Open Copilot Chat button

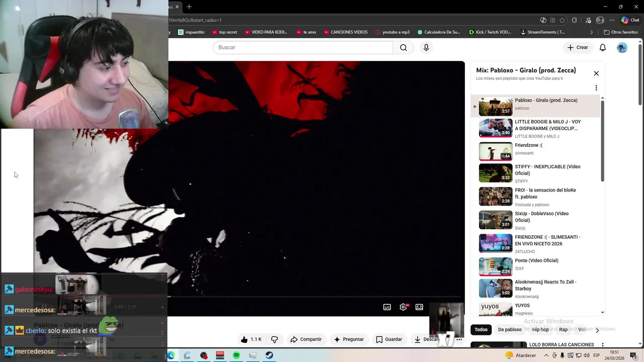[630, 20]
